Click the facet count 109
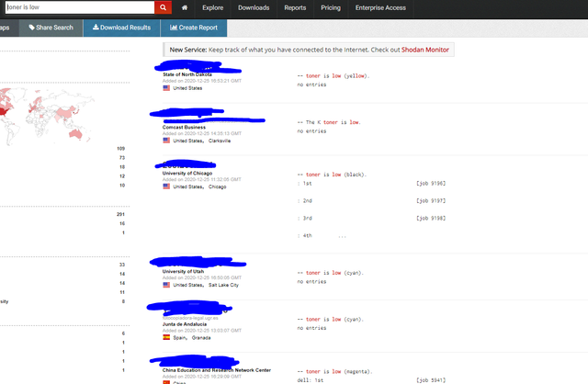The image size is (588, 384). point(120,149)
